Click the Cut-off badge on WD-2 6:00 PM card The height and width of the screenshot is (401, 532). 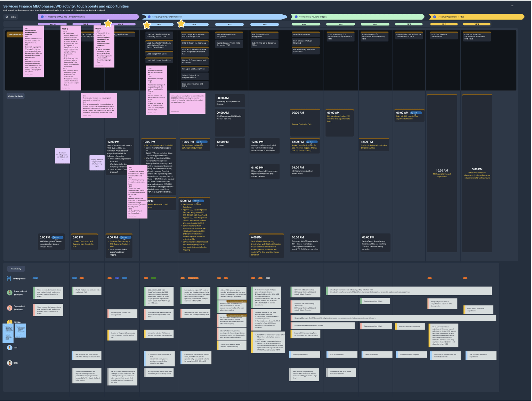tap(125, 238)
